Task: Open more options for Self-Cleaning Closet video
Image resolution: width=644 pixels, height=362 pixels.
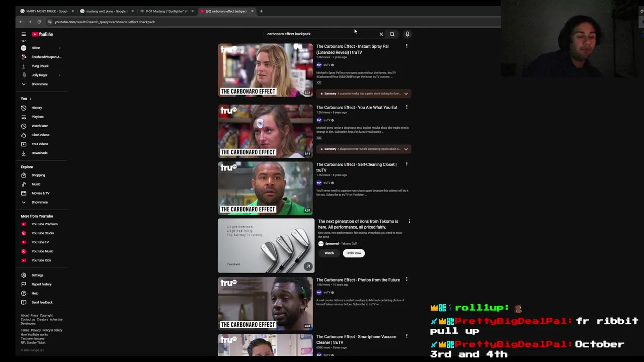Action: (407, 164)
